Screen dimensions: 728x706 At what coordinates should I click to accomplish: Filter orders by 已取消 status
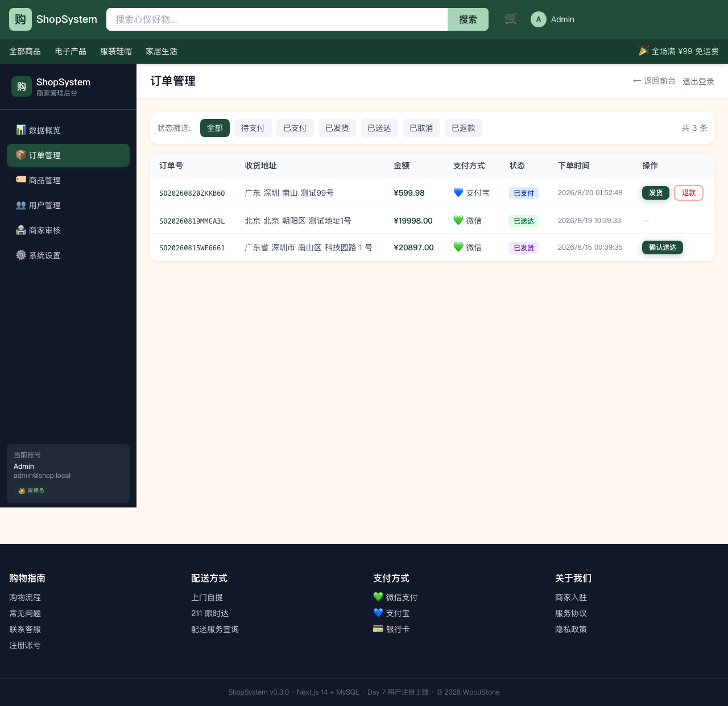point(421,128)
